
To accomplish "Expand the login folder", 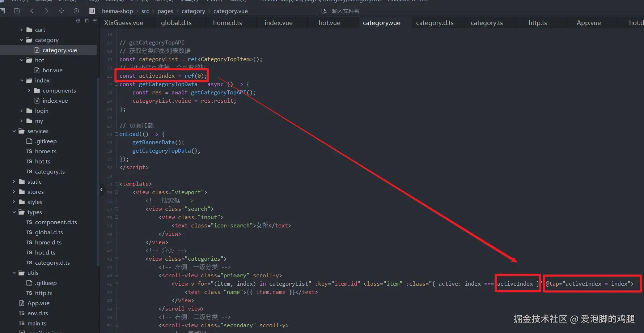I will coord(21,111).
